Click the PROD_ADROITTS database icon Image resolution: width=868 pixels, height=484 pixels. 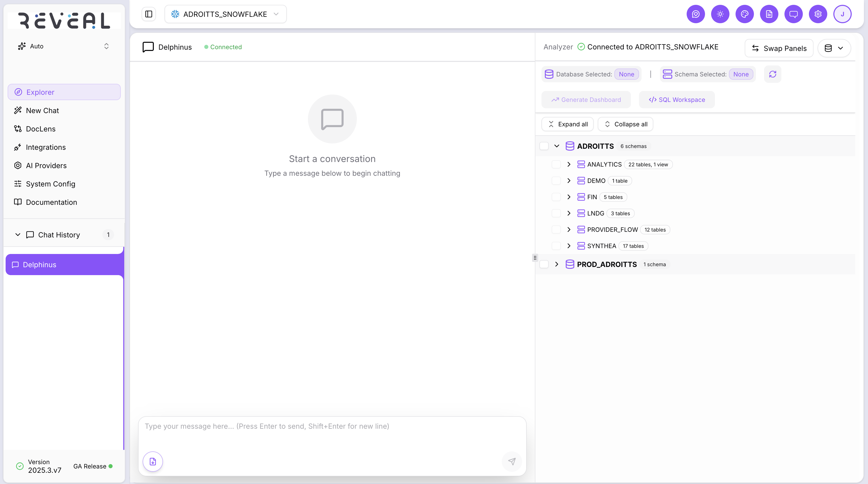pyautogui.click(x=569, y=264)
